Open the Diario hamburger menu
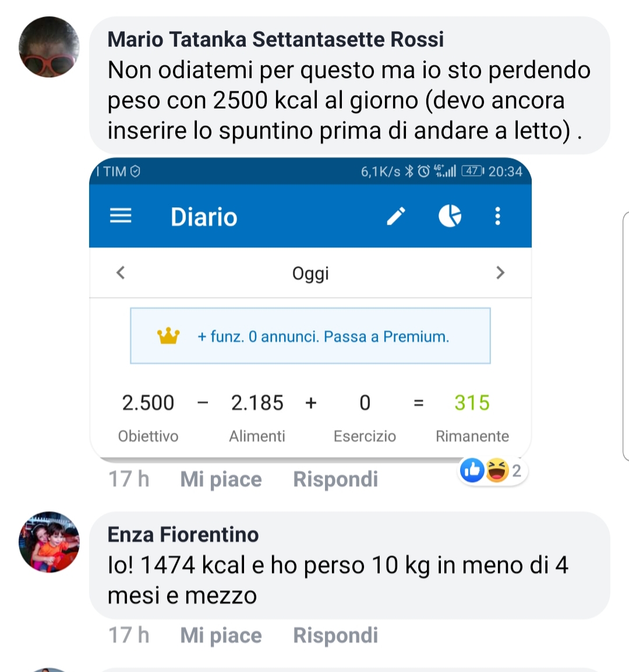This screenshot has height=672, width=629. point(121,216)
